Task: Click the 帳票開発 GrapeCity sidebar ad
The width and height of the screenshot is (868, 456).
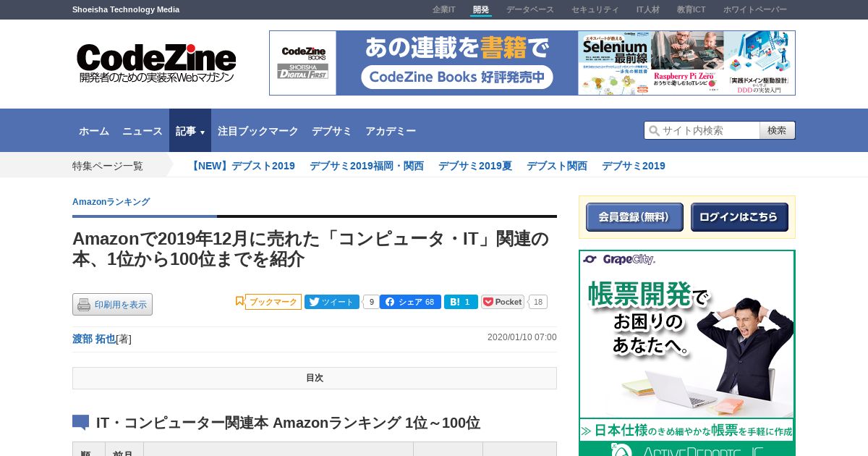Action: tap(687, 352)
